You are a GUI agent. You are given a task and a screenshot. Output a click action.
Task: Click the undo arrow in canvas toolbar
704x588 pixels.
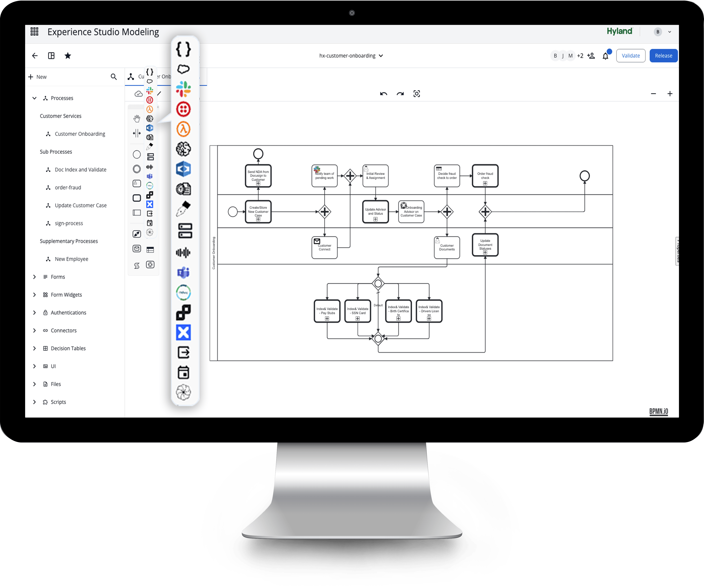coord(383,94)
